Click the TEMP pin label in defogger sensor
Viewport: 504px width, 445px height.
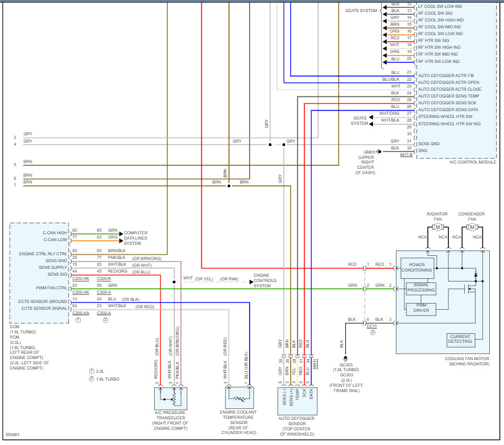pos(297,394)
